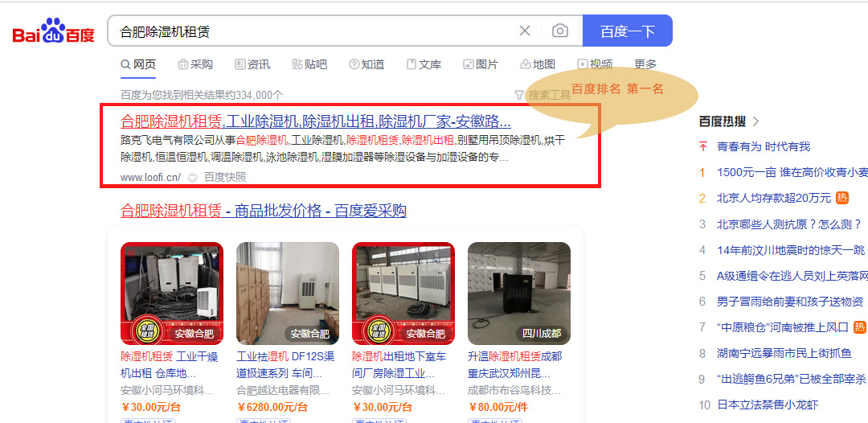Open the 采购 shopping bag tab
The height and width of the screenshot is (423, 868).
click(x=194, y=65)
